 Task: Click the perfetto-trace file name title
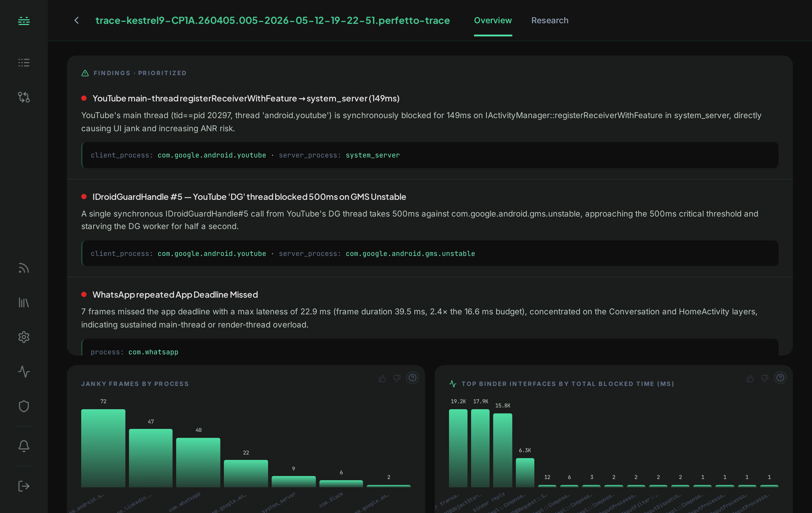pyautogui.click(x=273, y=21)
